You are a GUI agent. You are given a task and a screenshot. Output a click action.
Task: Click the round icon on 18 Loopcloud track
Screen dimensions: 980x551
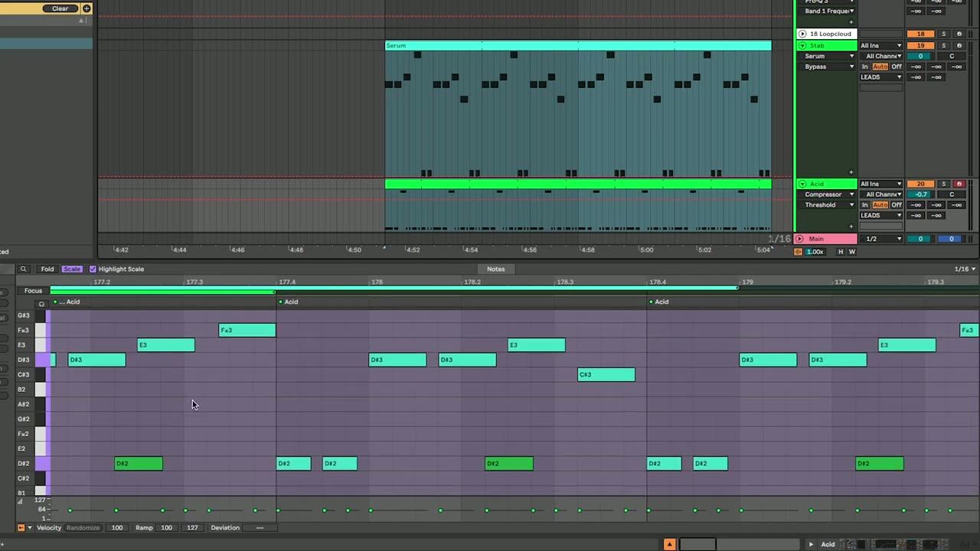(802, 34)
